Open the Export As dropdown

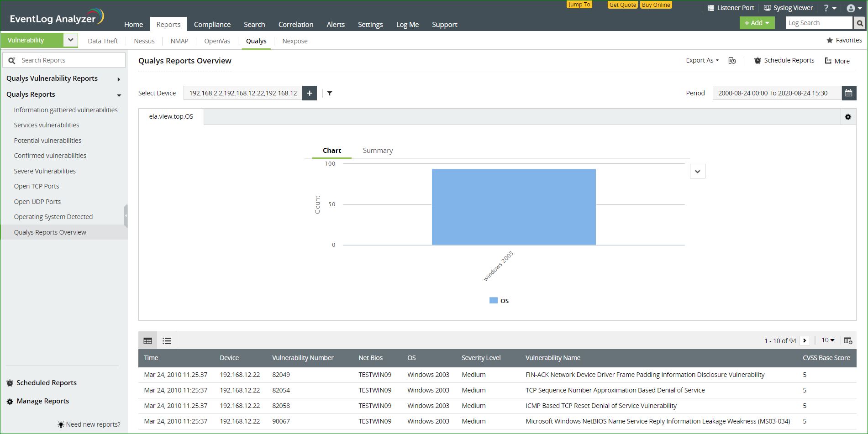coord(702,60)
